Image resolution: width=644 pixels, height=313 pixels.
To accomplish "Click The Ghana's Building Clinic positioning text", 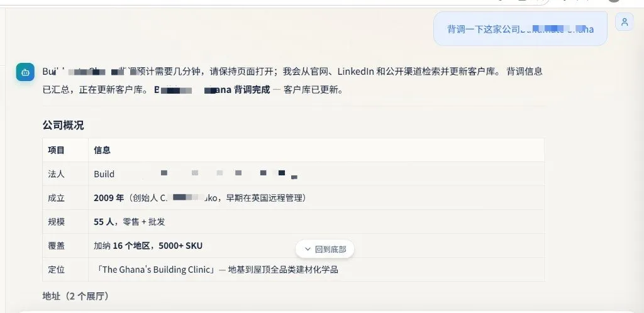I will 156,270.
